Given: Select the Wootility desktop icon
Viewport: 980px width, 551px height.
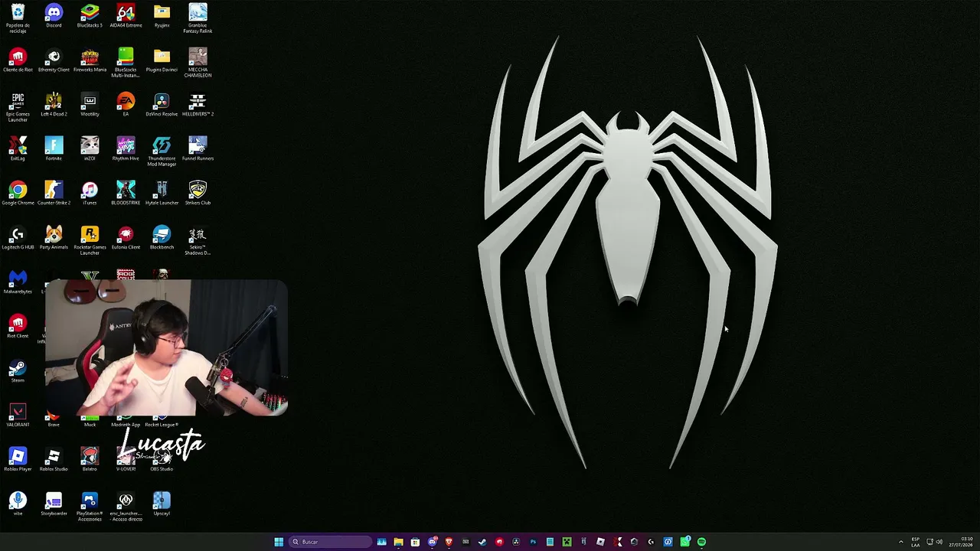Looking at the screenshot, I should (90, 105).
